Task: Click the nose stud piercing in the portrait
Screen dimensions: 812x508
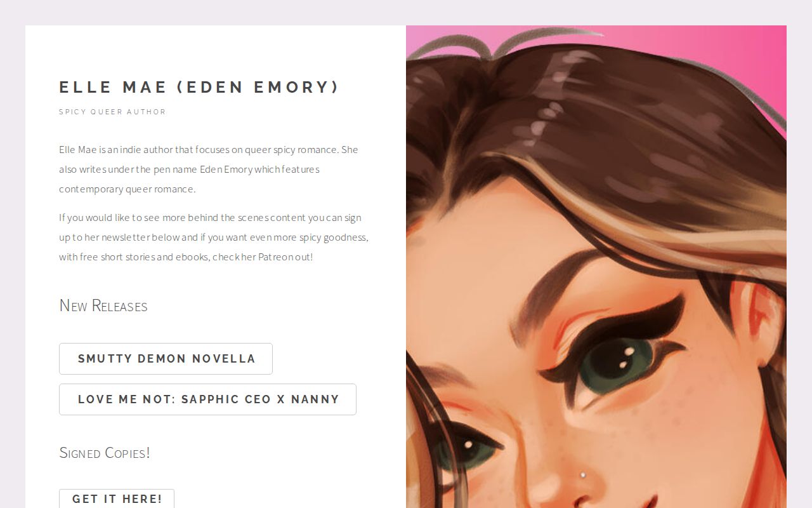Action: click(x=582, y=474)
